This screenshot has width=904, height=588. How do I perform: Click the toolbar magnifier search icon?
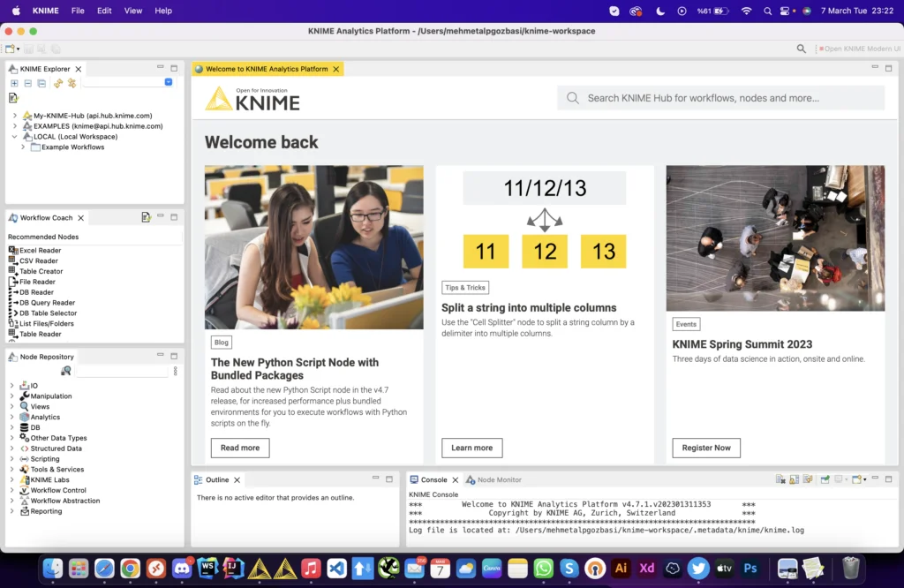point(801,49)
